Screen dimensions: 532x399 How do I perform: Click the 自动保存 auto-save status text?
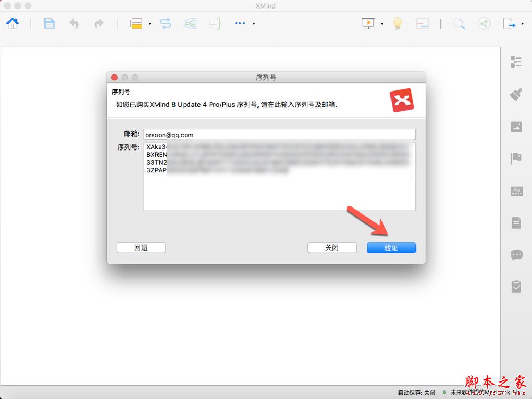tap(416, 393)
